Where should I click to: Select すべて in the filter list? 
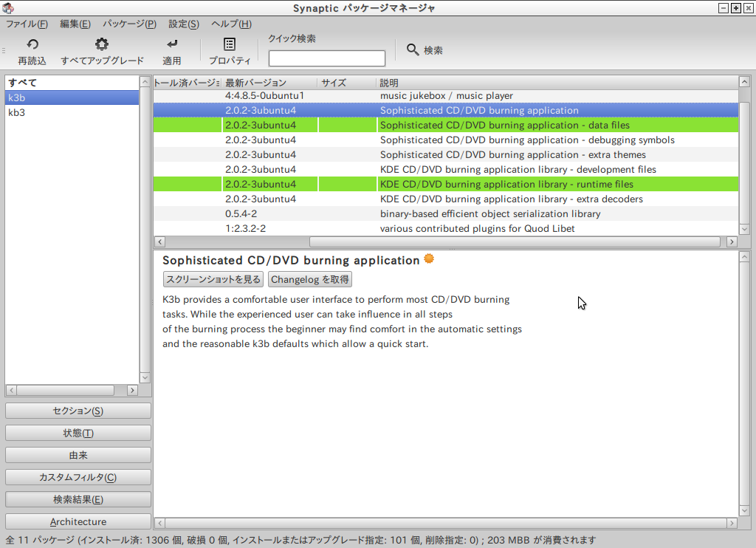click(x=72, y=83)
